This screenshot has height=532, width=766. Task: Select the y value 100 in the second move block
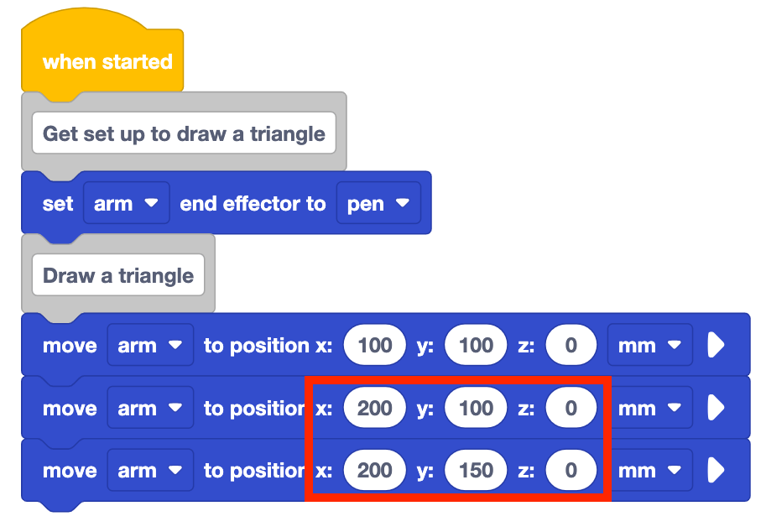pyautogui.click(x=476, y=409)
